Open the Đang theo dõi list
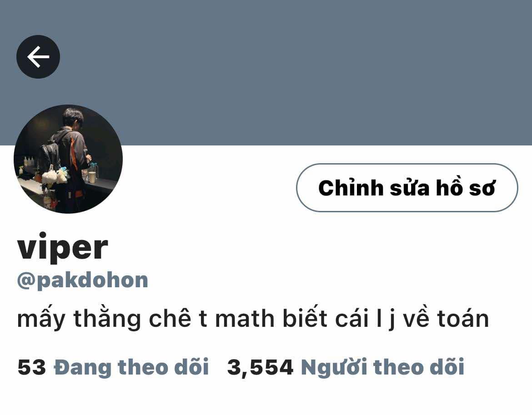 click(x=131, y=367)
